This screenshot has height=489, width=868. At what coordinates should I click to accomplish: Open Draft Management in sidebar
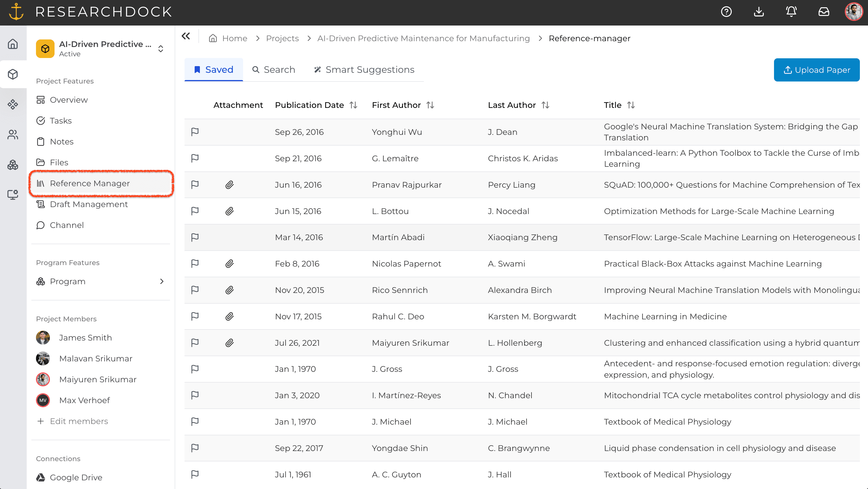[88, 204]
